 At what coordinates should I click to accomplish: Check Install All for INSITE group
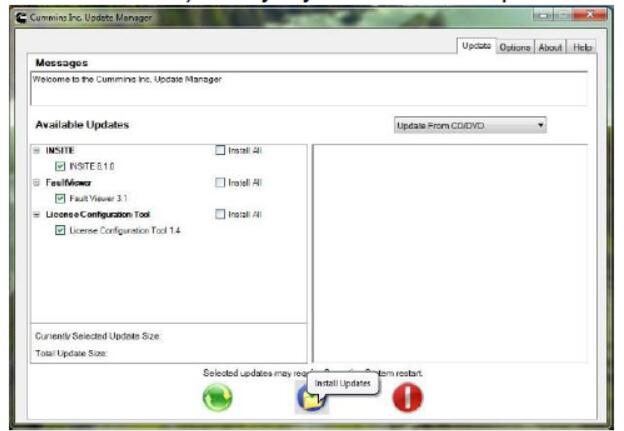coord(220,150)
